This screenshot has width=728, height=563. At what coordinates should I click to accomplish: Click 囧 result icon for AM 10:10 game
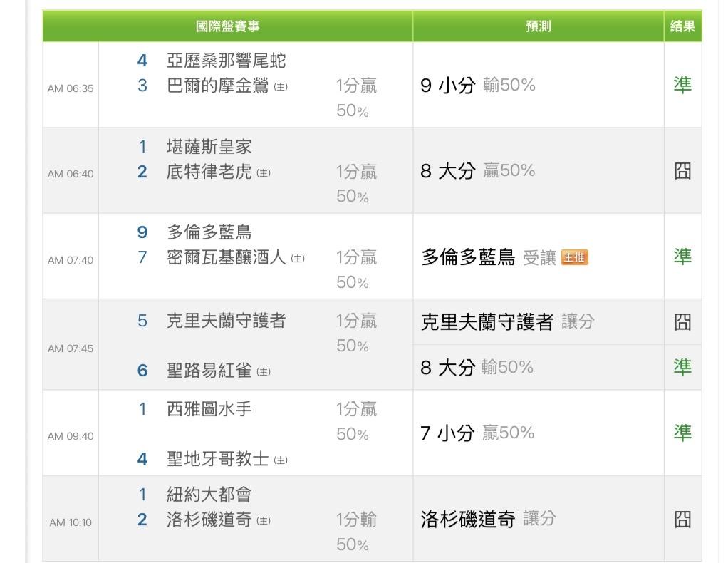[x=682, y=519]
